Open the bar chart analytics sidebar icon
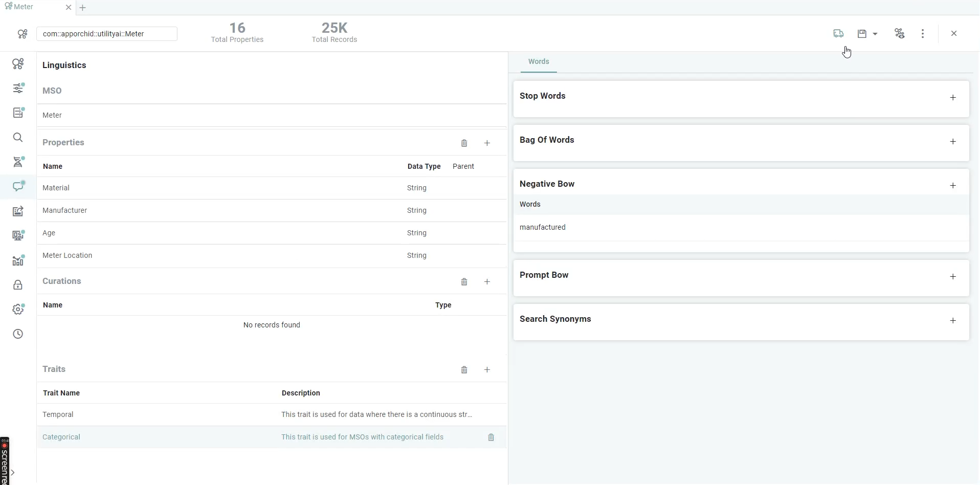The height and width of the screenshot is (485, 980). 18,260
